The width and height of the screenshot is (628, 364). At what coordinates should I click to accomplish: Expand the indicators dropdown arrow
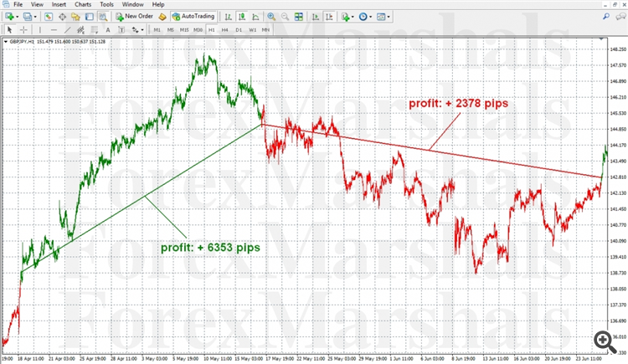353,17
